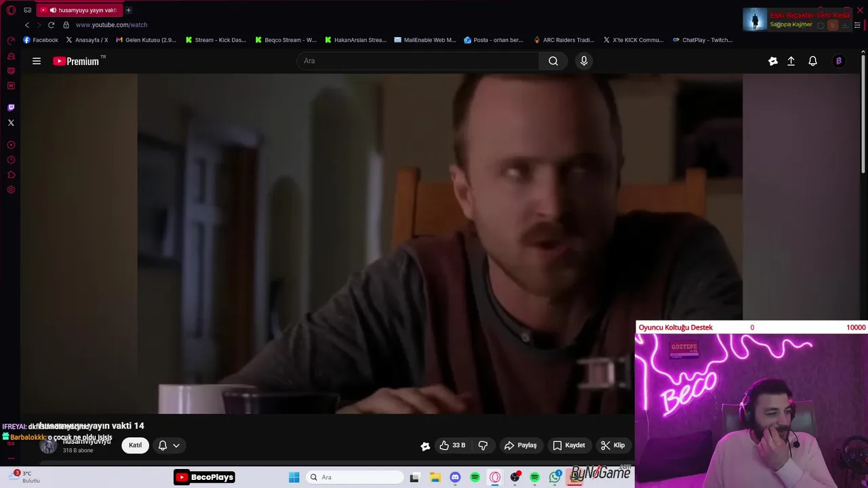This screenshot has width=868, height=488.
Task: Open YouTube notifications bell in header
Action: click(812, 61)
